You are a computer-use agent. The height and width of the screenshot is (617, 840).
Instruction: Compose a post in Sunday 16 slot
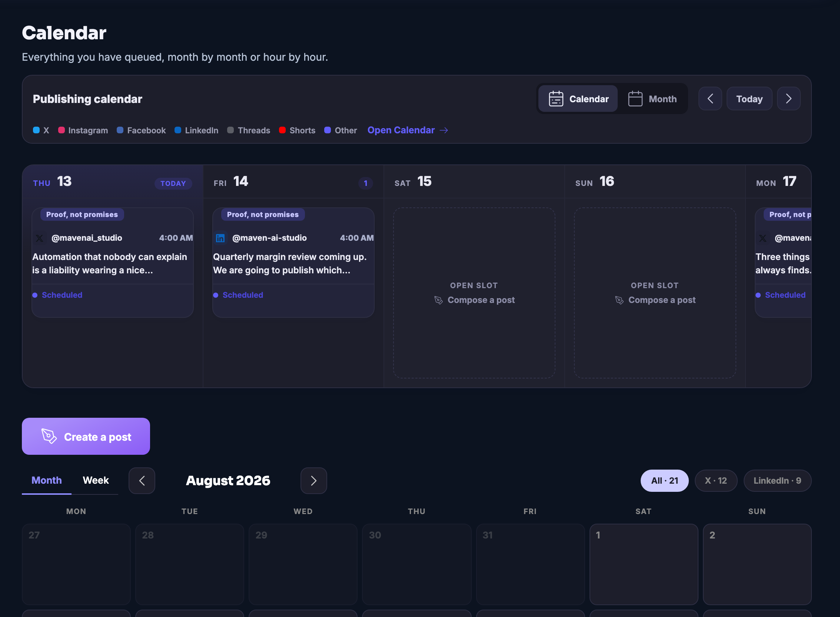[x=655, y=300]
